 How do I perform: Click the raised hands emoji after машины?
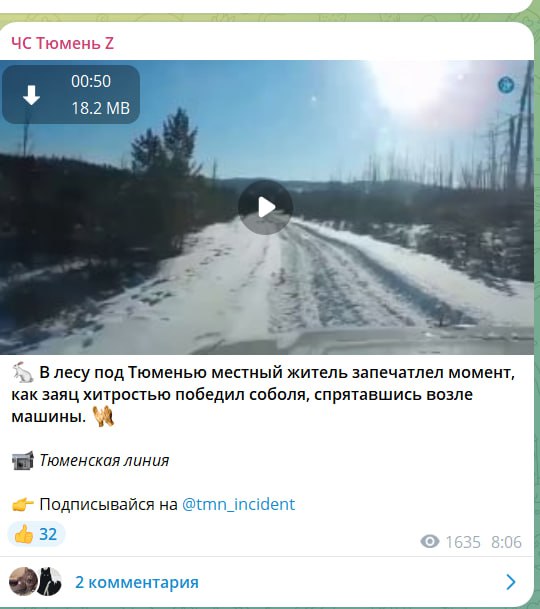[103, 416]
